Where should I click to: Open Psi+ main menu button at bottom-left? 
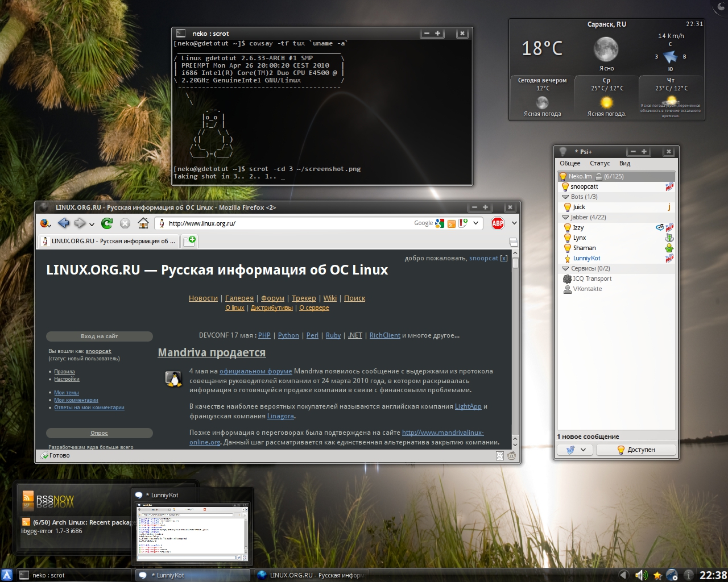(x=575, y=450)
